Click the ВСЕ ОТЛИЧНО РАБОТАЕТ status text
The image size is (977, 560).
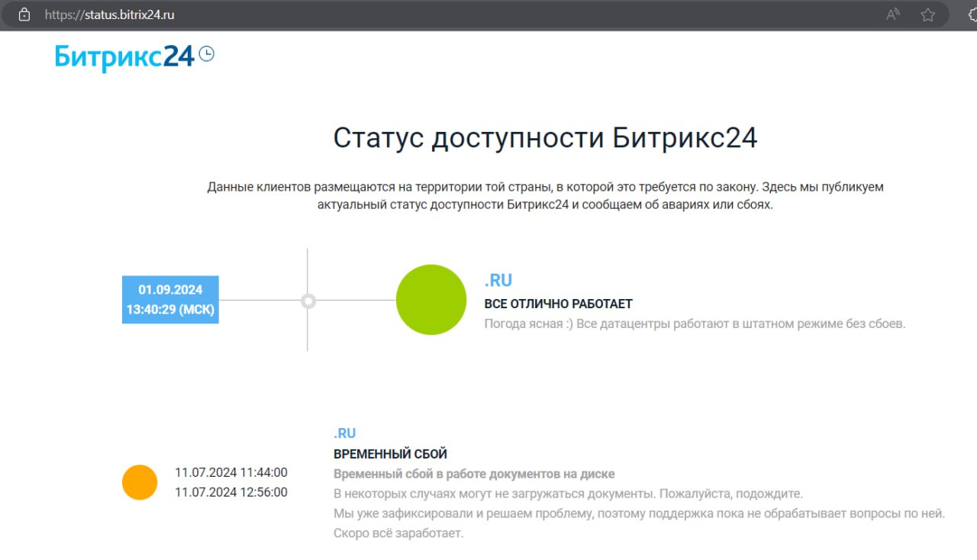(559, 304)
